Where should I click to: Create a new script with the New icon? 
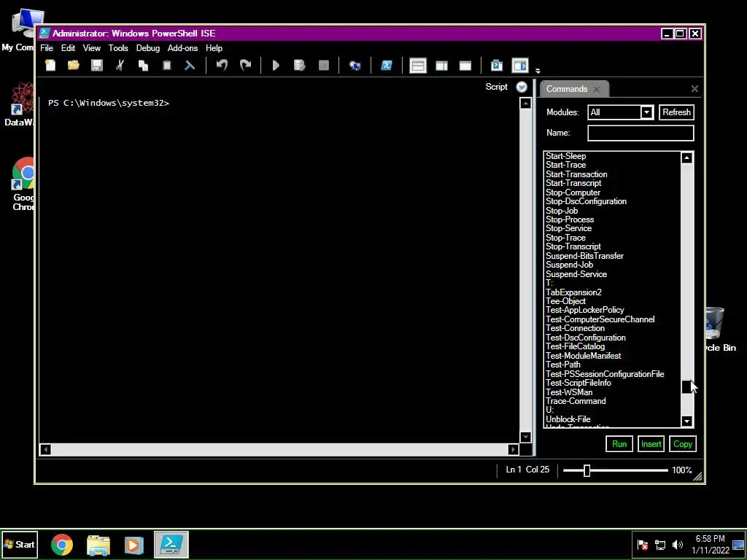click(50, 65)
